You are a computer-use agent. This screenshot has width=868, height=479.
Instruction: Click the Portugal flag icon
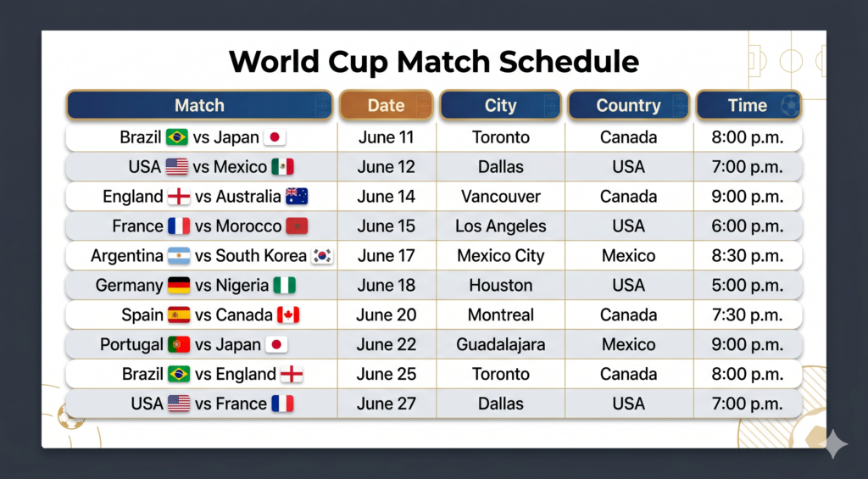179,344
